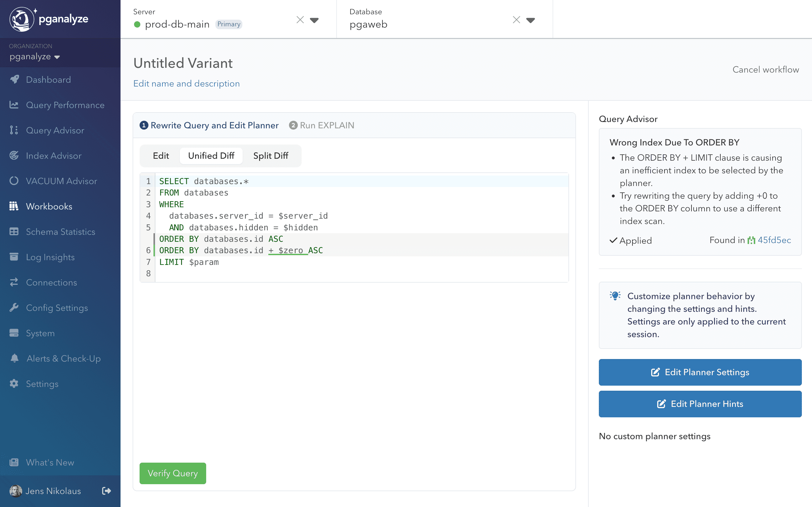The image size is (812, 507).
Task: Switch to Split Diff view
Action: click(x=271, y=156)
